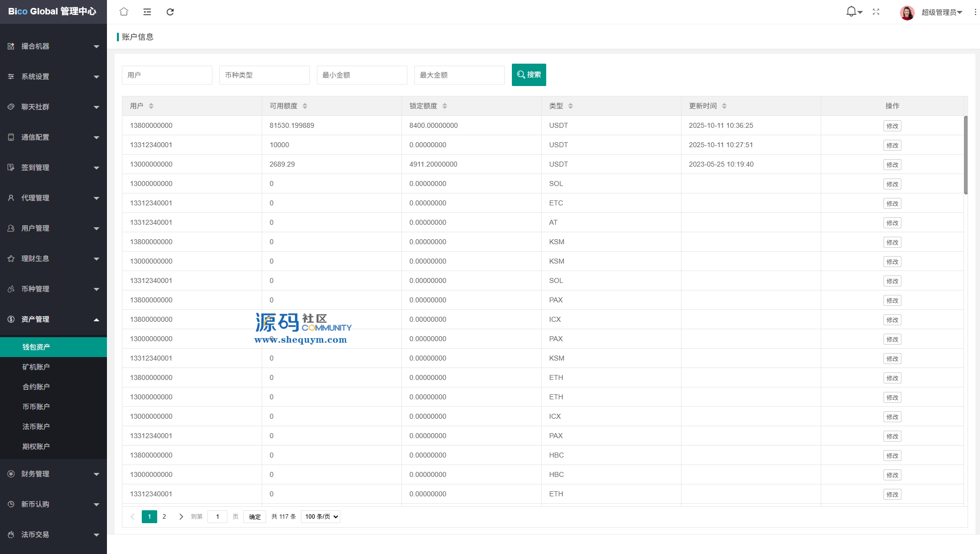Image resolution: width=980 pixels, height=554 pixels.
Task: Open the 矿机账户 submenu item
Action: click(36, 367)
